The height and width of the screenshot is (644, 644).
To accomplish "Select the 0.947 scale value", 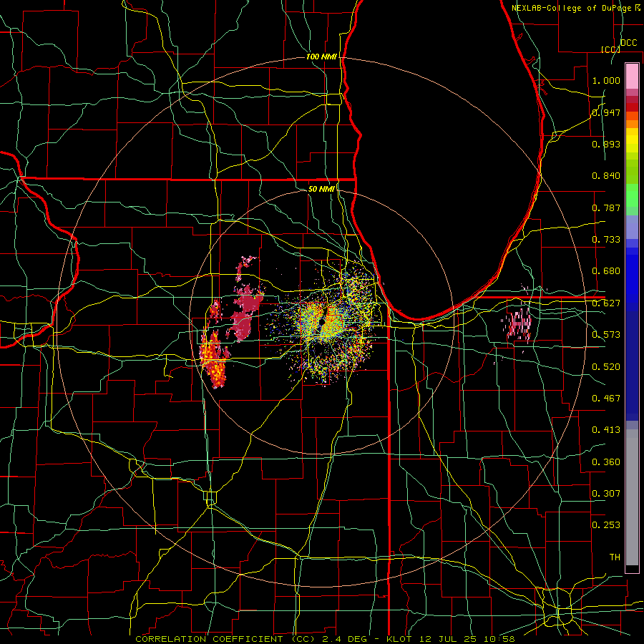I will click(x=606, y=112).
